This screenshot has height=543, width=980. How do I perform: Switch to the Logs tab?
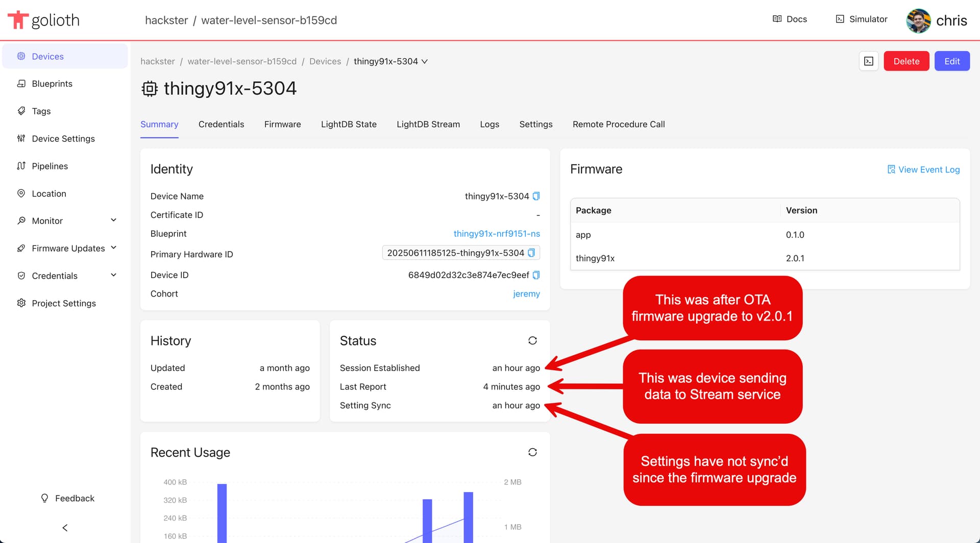click(x=489, y=124)
